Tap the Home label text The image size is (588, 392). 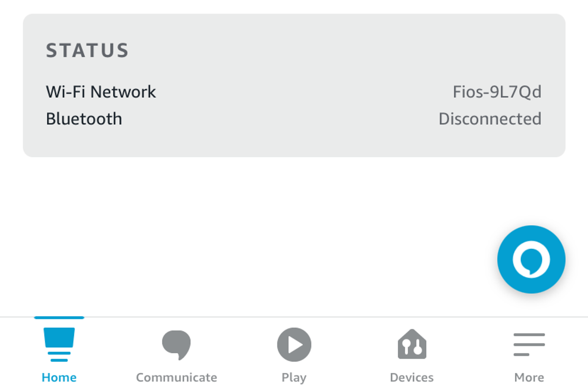coord(59,377)
